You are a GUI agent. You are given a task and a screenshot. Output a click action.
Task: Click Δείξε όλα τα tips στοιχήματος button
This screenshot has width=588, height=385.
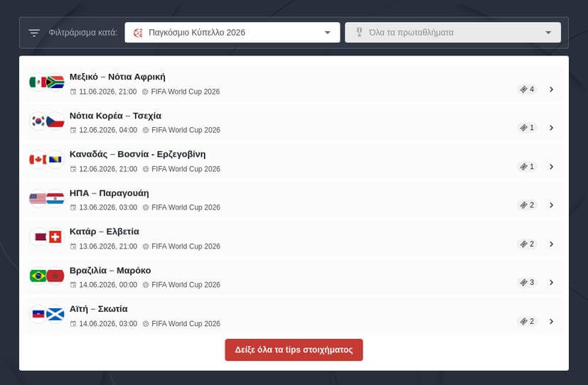coord(294,350)
